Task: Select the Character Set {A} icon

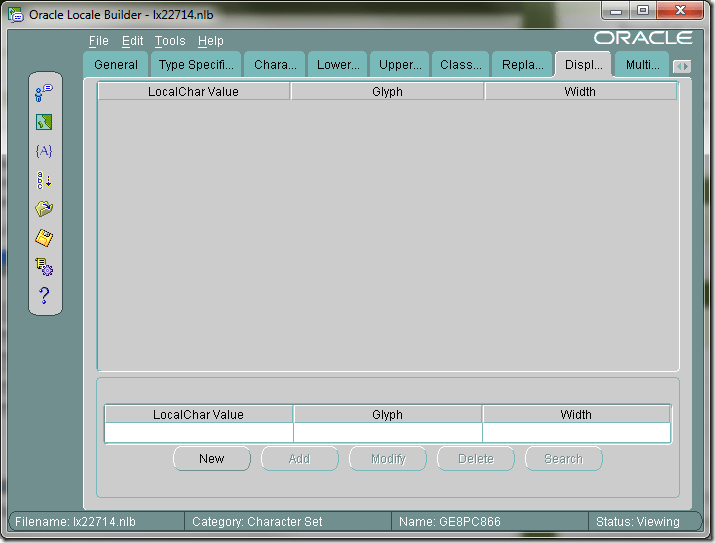Action: pyautogui.click(x=44, y=151)
